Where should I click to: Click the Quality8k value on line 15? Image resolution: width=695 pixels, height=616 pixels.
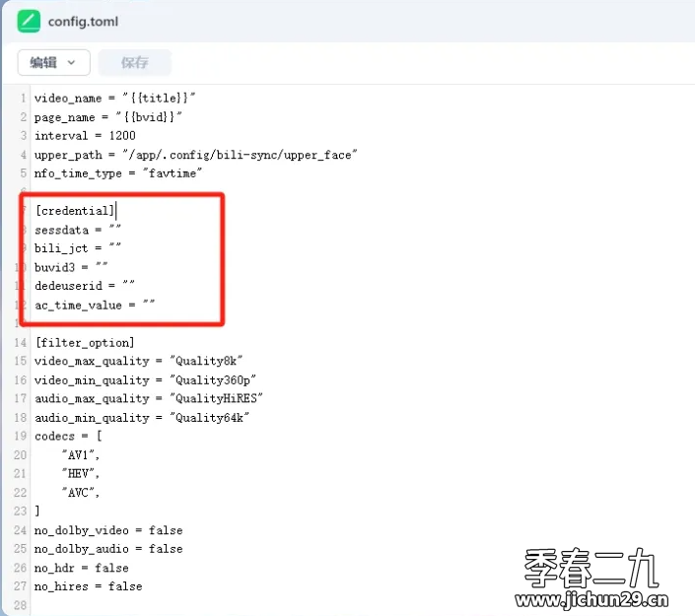coord(206,361)
